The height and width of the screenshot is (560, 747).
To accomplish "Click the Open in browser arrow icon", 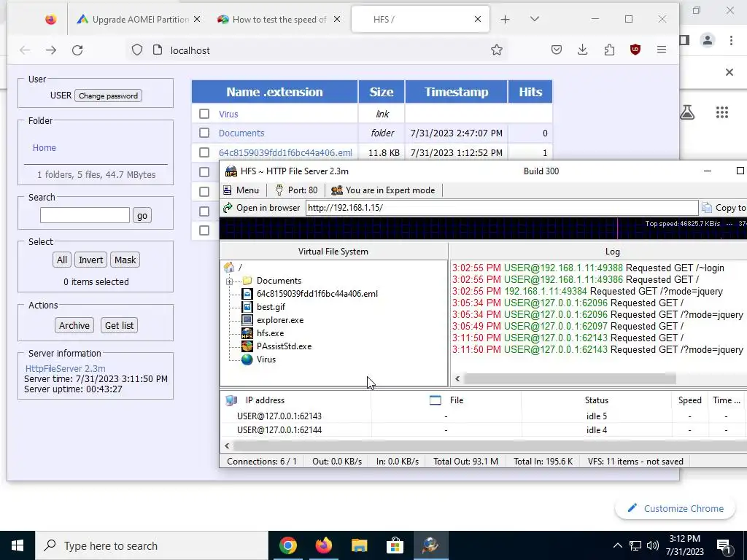I will [x=228, y=208].
